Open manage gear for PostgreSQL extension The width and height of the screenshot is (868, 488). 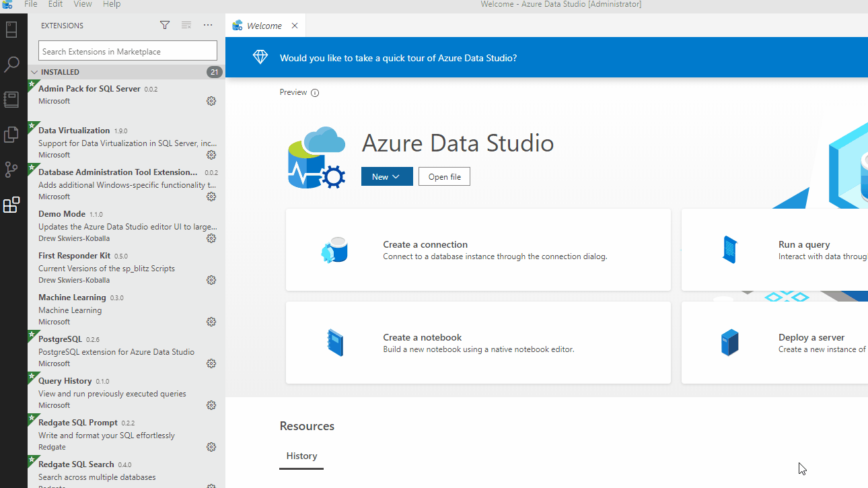click(211, 363)
